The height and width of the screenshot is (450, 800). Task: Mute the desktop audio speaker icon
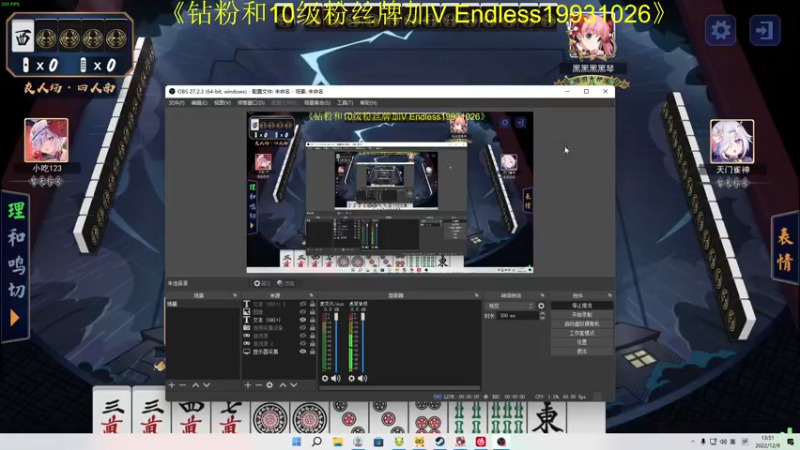[362, 378]
